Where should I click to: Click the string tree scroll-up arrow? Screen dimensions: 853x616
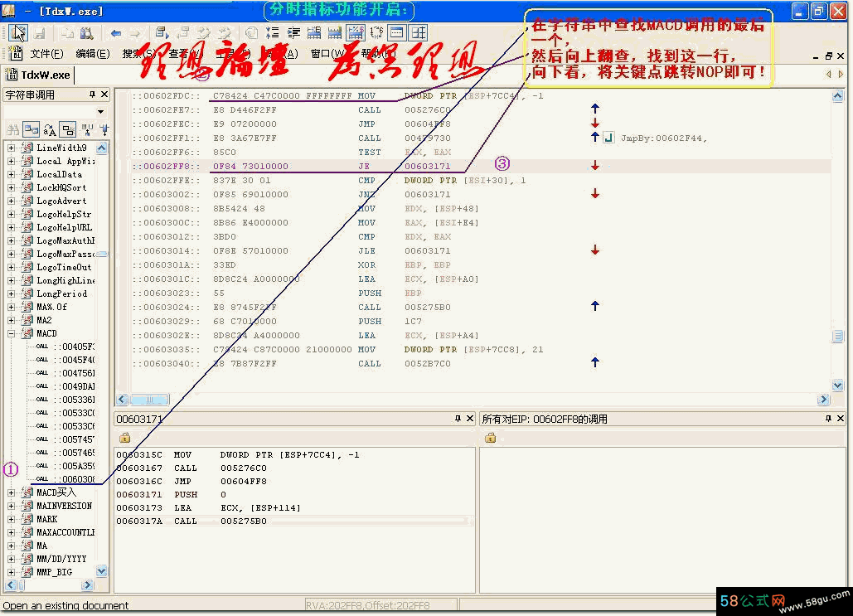pos(102,148)
